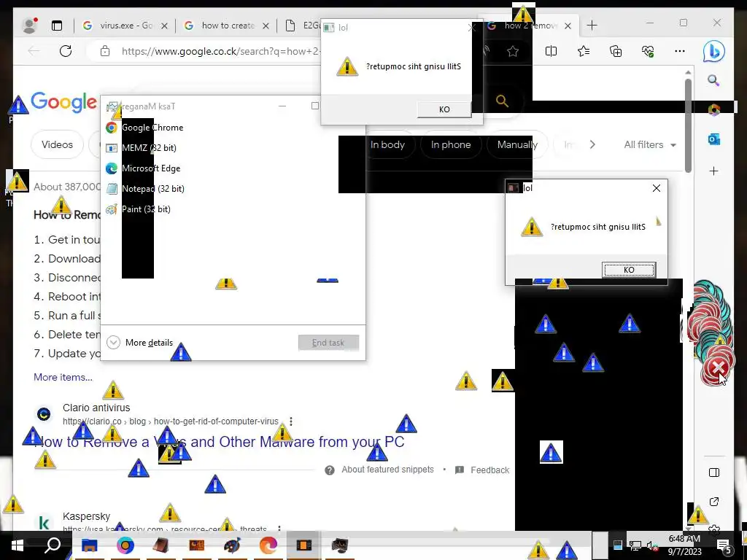The image size is (747, 560).
Task: Close the 'how to create' tab
Action: pyautogui.click(x=266, y=26)
